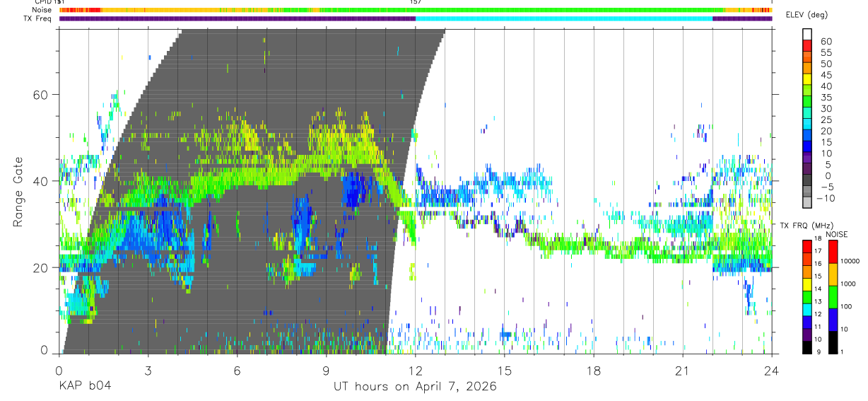Click the x-axis tick label '6'

[237, 370]
